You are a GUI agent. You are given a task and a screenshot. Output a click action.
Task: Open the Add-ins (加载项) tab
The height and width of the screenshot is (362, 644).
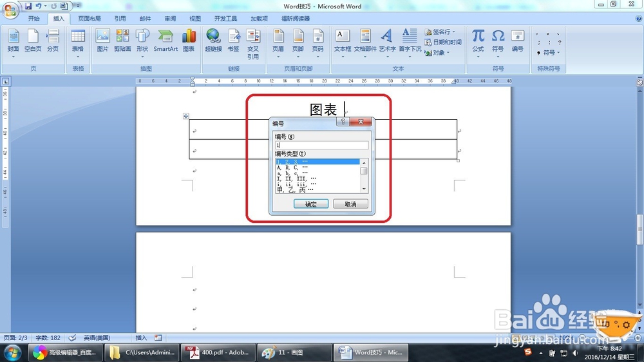click(x=259, y=19)
